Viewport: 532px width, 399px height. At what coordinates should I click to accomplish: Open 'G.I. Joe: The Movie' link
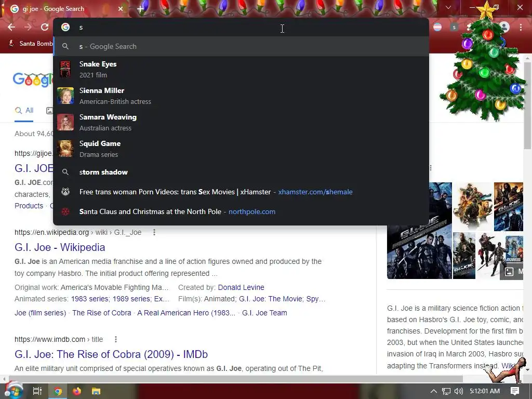tap(270, 299)
